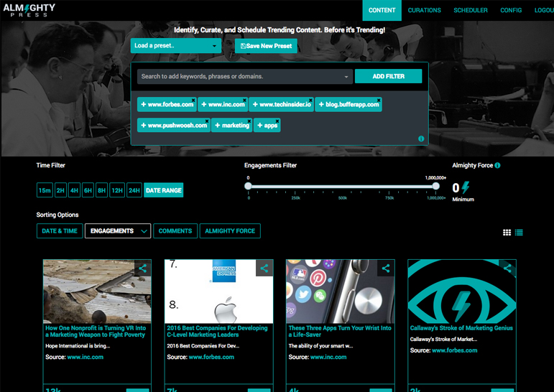Open the search field dropdown arrow

346,77
